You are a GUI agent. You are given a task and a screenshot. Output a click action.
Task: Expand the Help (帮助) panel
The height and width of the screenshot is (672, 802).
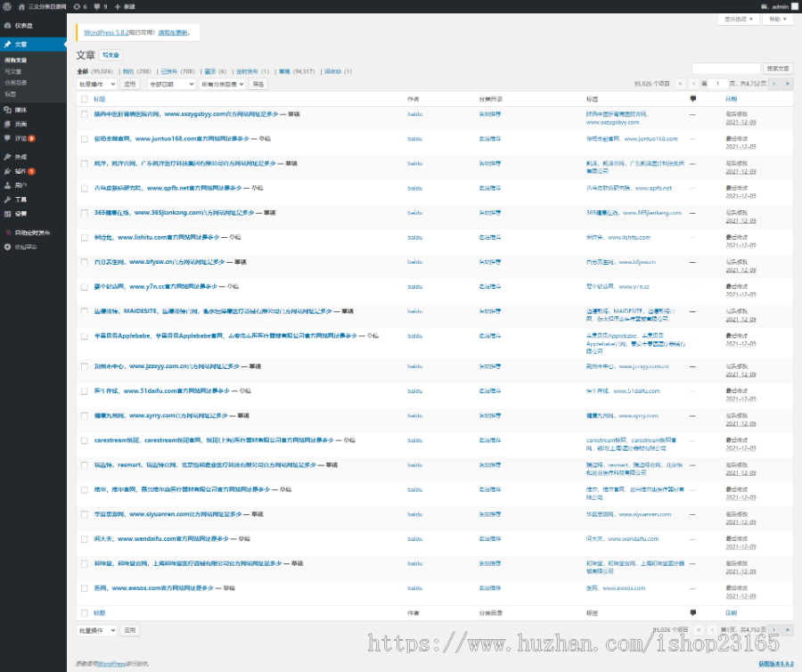tap(778, 20)
